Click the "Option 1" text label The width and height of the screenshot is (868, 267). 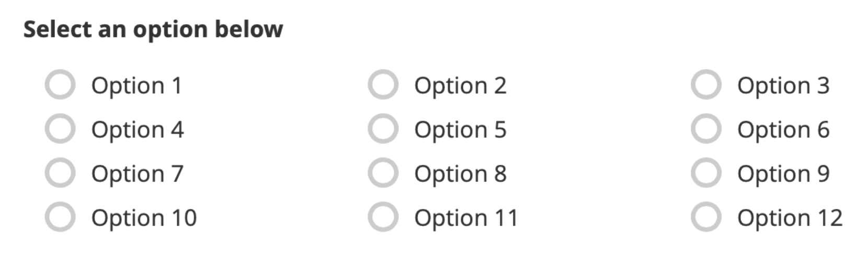coord(136,85)
